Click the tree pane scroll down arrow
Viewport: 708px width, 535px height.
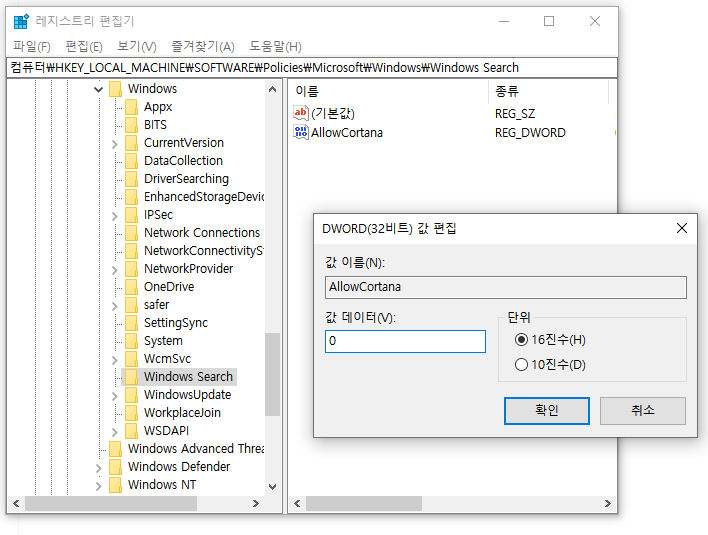(x=272, y=487)
